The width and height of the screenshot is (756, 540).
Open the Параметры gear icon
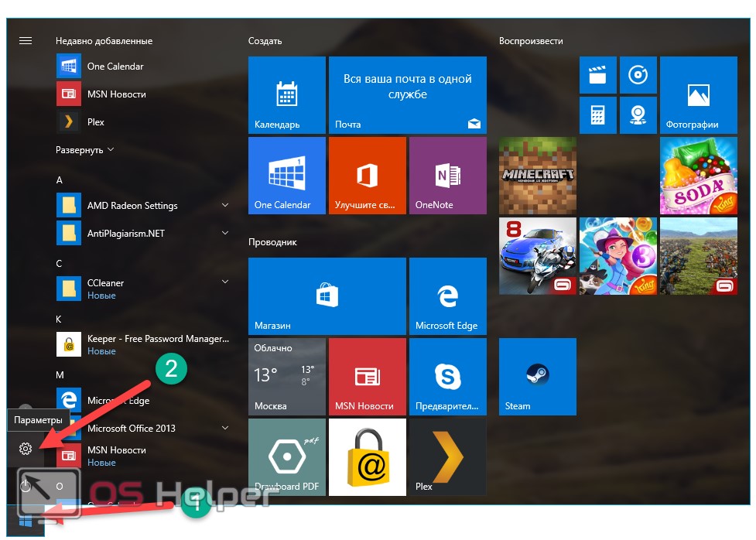tap(26, 449)
